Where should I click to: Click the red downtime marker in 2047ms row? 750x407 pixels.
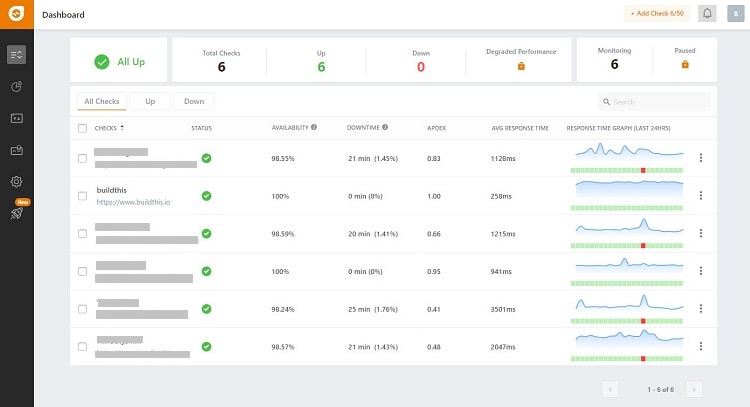[x=643, y=358]
